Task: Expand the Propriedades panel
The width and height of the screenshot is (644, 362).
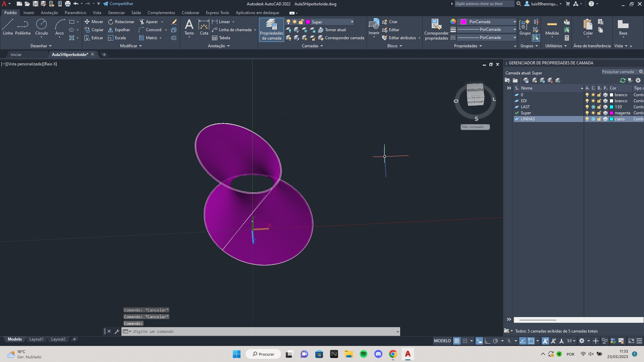Action: (468, 46)
